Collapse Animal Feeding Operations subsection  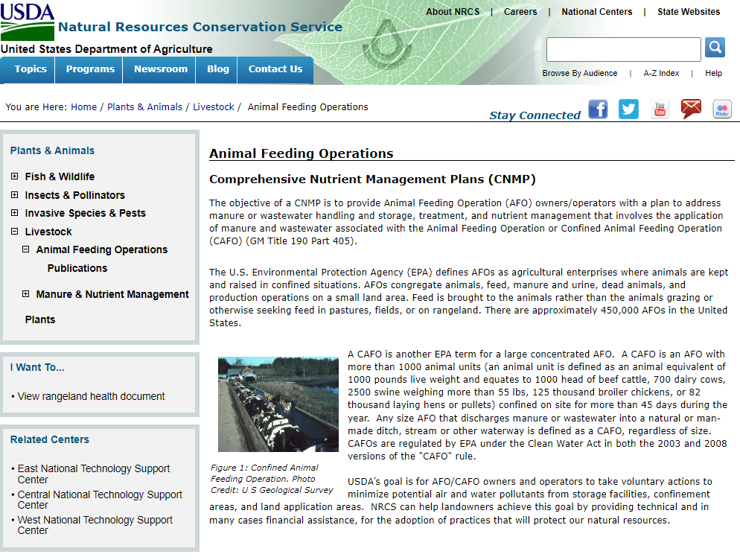pos(26,249)
